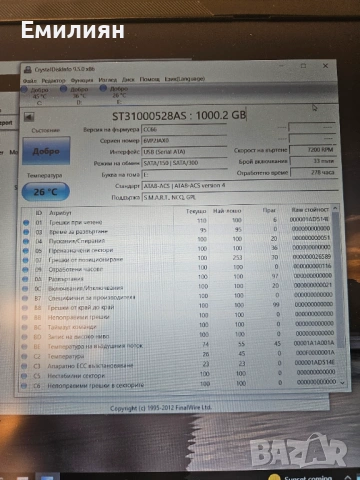Click the Най-лошо column header
360x480 pixels.
(x=227, y=211)
